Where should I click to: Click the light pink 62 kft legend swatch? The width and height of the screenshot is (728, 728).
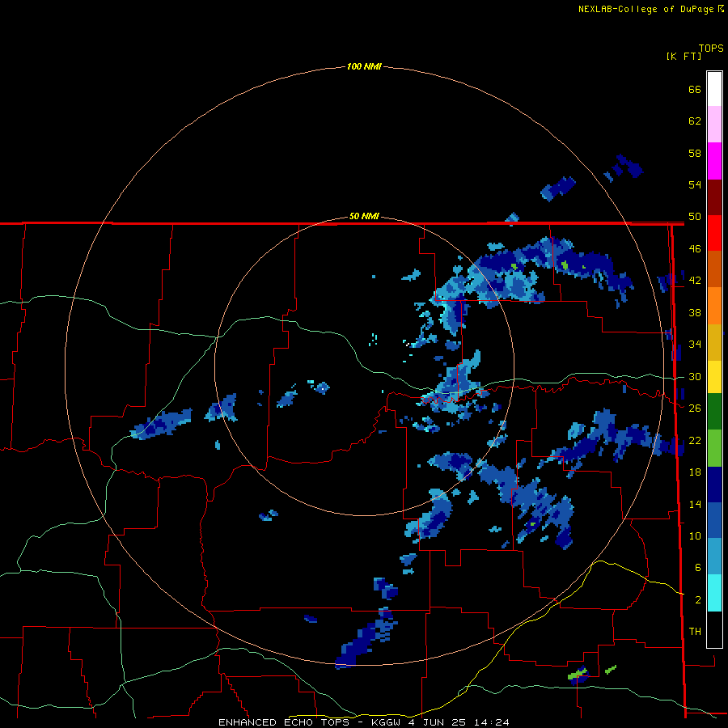point(714,124)
